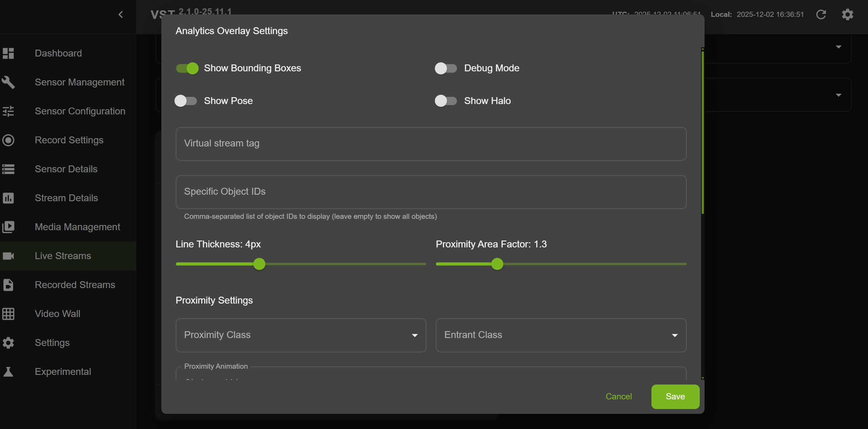868x429 pixels.
Task: Turn on Show Halo
Action: (445, 101)
